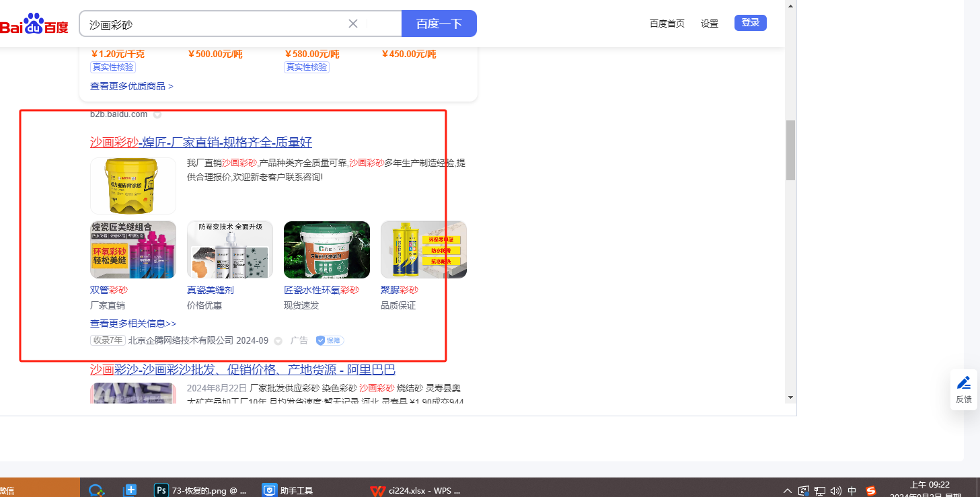
Task: Switch to WPS ci224.xlsx taskbar window
Action: tap(416, 490)
